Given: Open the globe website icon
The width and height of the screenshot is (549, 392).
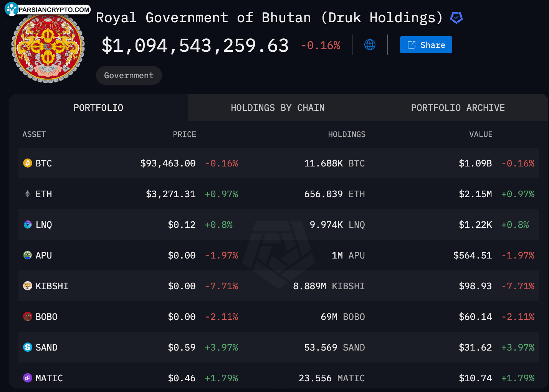Looking at the screenshot, I should click(370, 45).
